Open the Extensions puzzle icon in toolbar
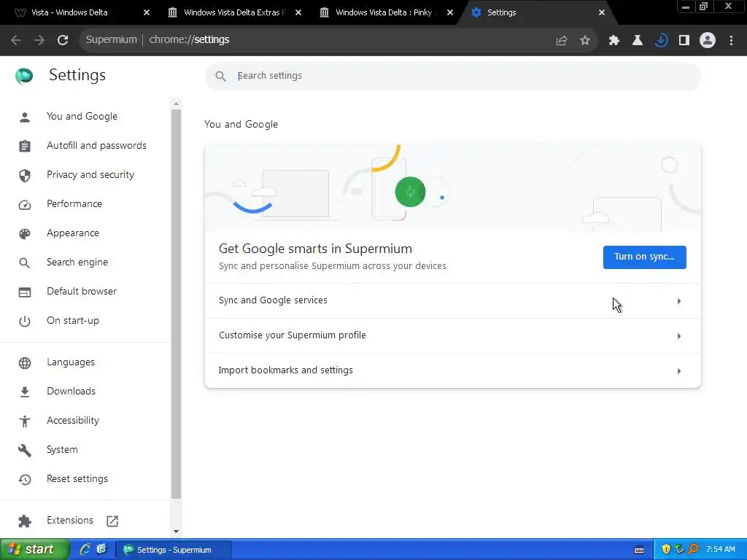The image size is (747, 560). pos(614,41)
